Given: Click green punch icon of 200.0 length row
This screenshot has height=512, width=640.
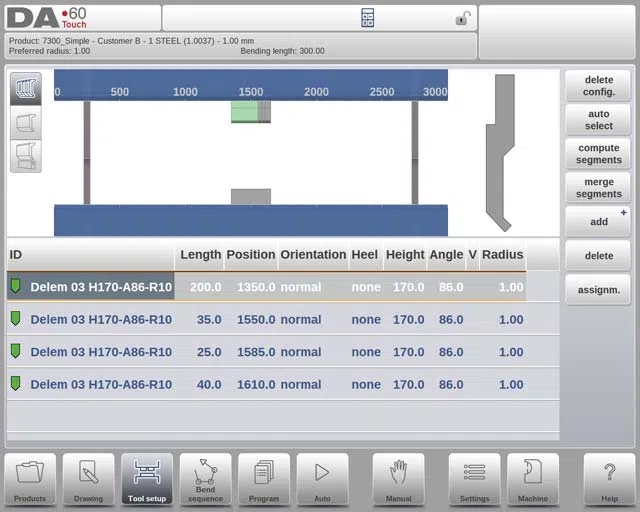Looking at the screenshot, I should 16,286.
